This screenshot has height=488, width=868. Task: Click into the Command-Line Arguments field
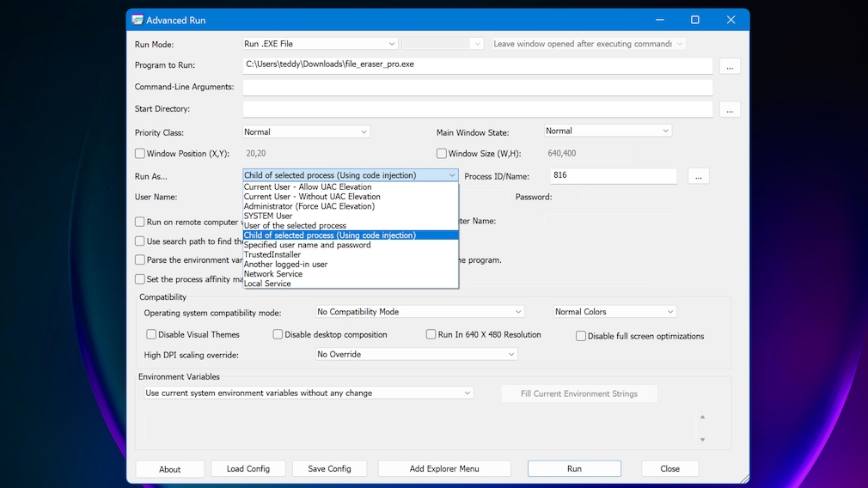point(477,88)
